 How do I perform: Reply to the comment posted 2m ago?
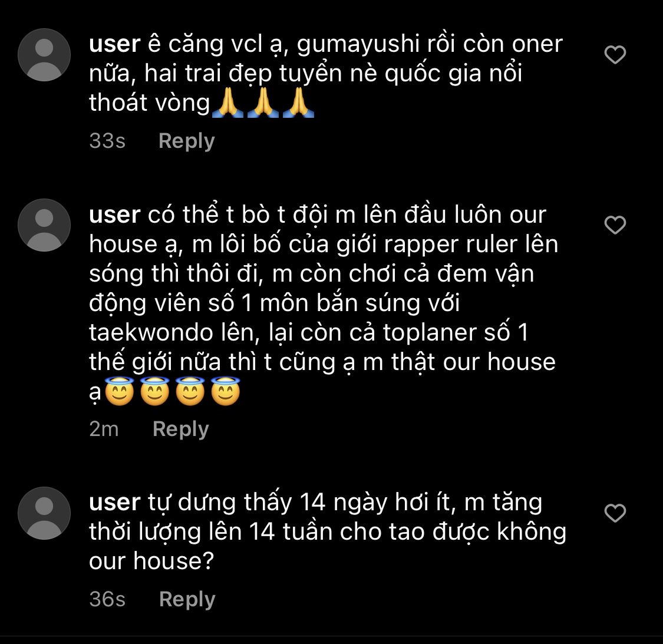click(x=180, y=429)
